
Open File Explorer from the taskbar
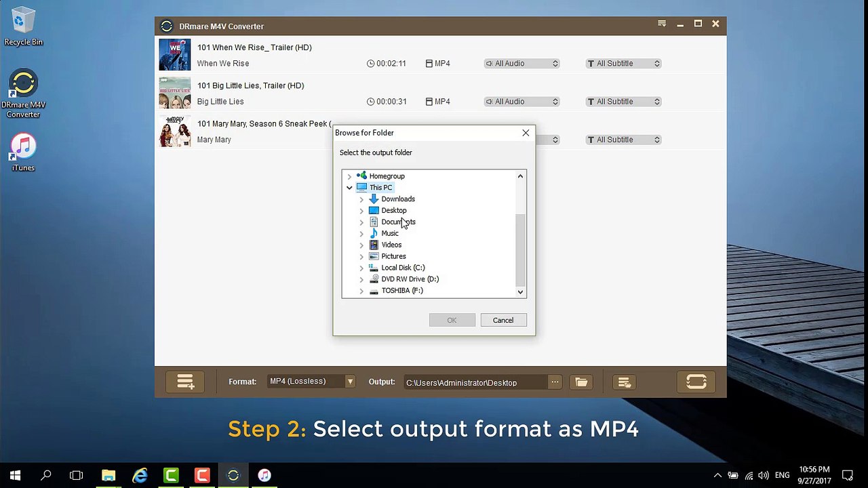coord(108,475)
